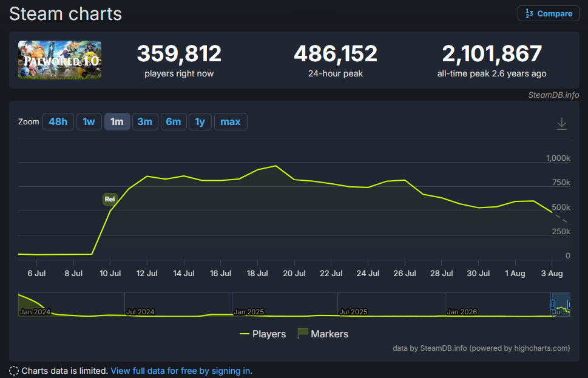The height and width of the screenshot is (378, 588).
Task: Open the Palworld 1.0 game thumbnail
Action: (x=59, y=60)
